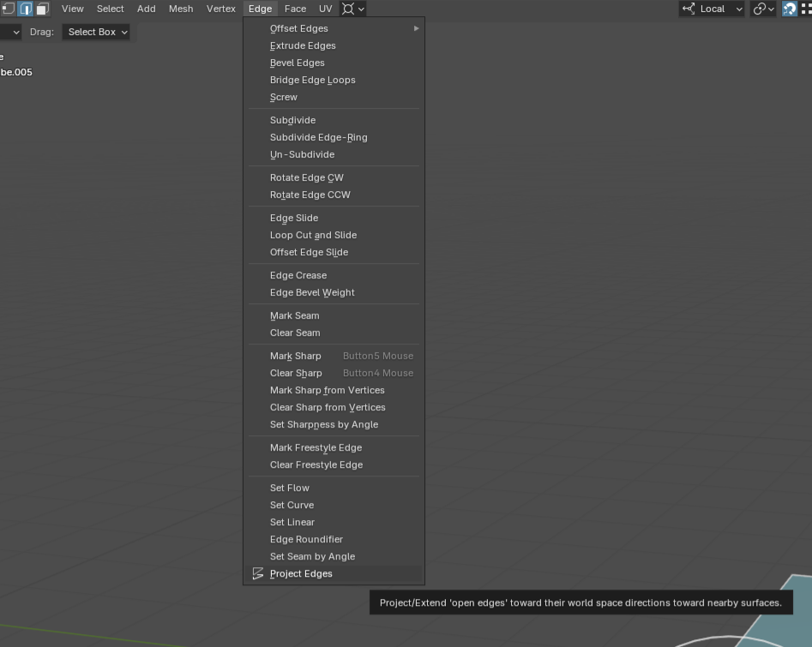Switch to vertex select mode icon
The height and width of the screenshot is (647, 812).
tap(7, 9)
